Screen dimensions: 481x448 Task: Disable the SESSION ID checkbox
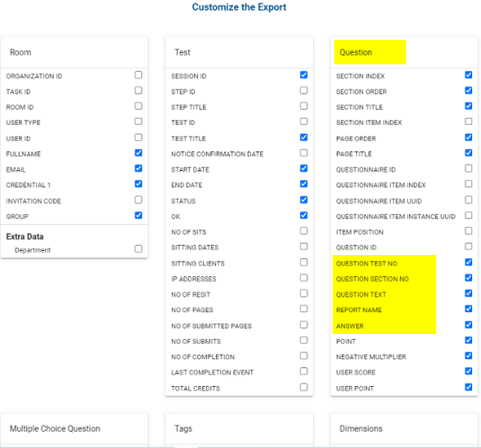pyautogui.click(x=304, y=75)
